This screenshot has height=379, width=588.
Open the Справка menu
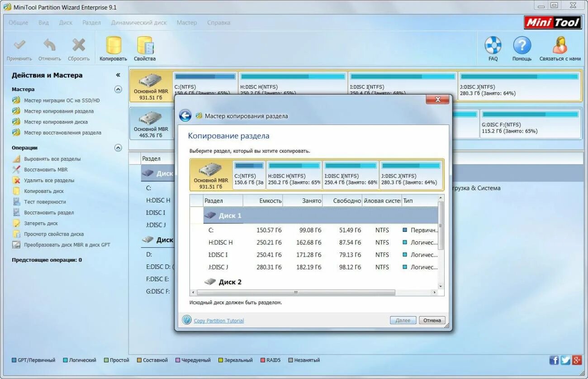pos(218,23)
